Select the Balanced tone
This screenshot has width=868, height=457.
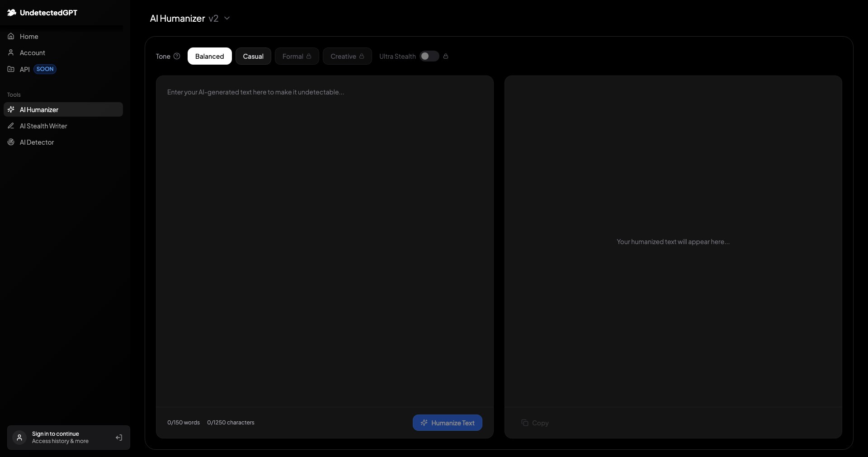[210, 56]
